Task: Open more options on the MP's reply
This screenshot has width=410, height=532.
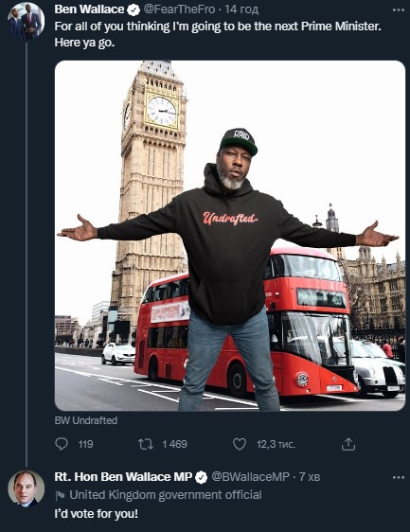Action: click(x=398, y=477)
